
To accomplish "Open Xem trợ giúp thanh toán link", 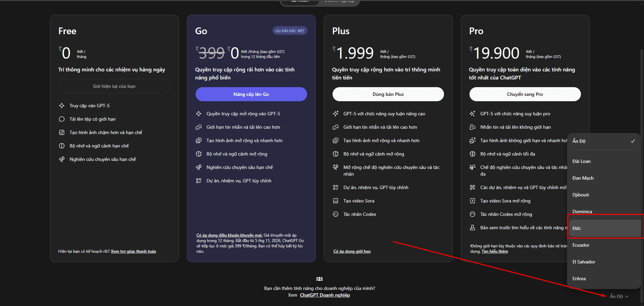I will pyautogui.click(x=133, y=251).
